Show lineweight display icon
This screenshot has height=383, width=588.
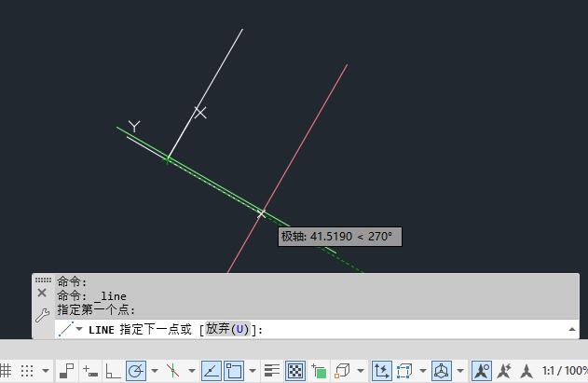272,371
